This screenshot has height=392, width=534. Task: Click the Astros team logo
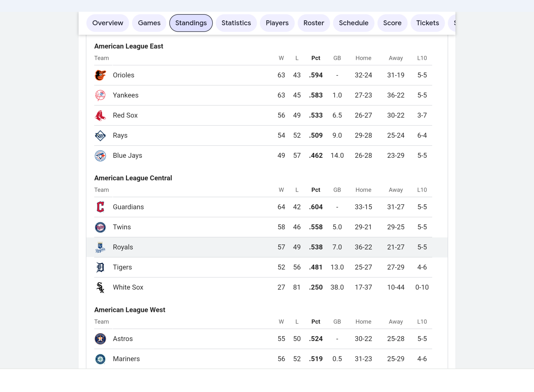(100, 339)
